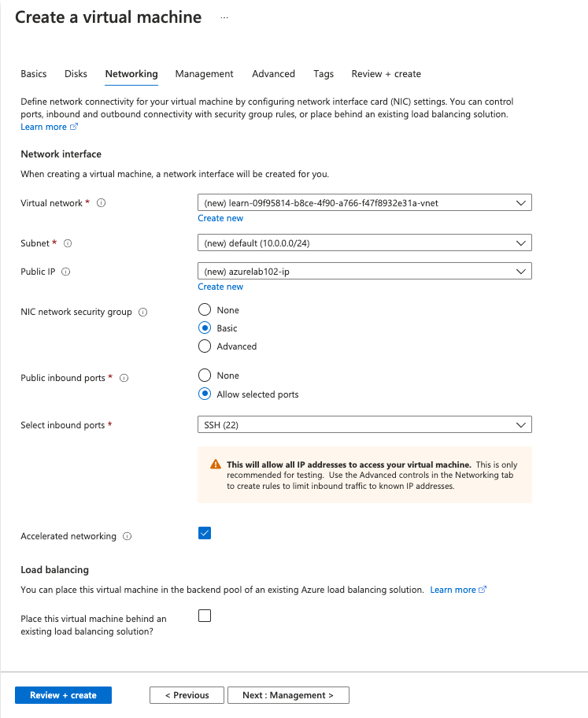Click the Review + create button
Viewport: 588px width, 718px height.
click(63, 695)
